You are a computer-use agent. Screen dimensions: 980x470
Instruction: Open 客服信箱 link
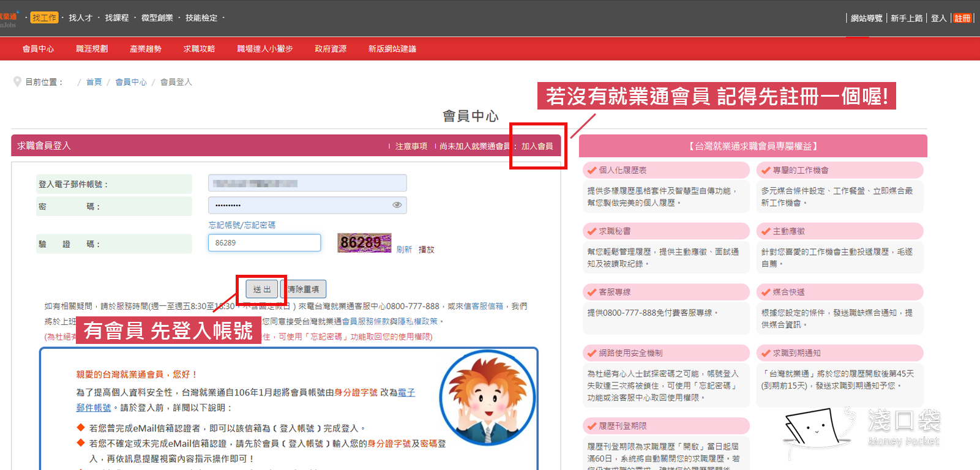pyautogui.click(x=487, y=306)
